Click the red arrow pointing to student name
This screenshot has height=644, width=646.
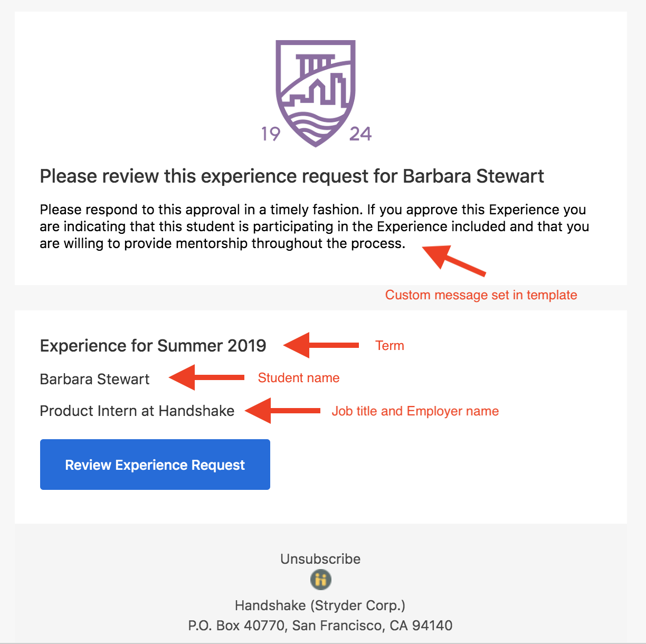pyautogui.click(x=206, y=377)
